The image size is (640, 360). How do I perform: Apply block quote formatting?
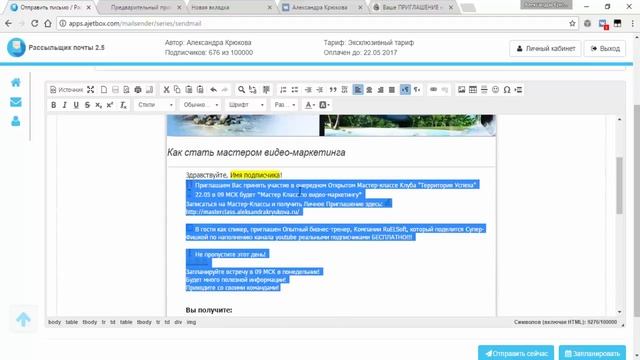(x=333, y=90)
